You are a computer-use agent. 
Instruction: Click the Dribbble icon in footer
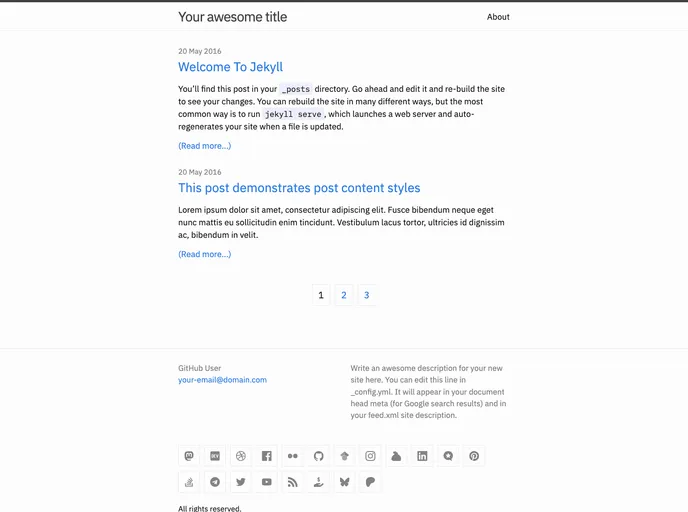[x=241, y=456]
